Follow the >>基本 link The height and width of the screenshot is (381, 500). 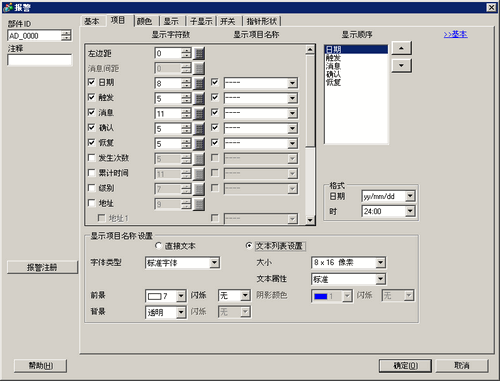455,34
